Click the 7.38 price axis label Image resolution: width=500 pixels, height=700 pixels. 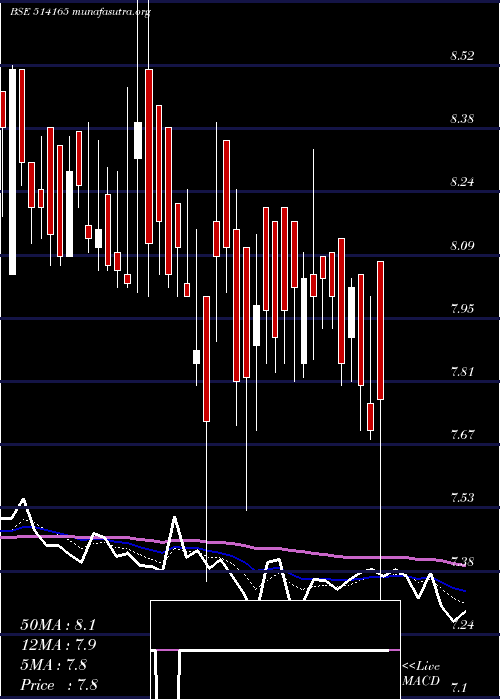pos(462,561)
